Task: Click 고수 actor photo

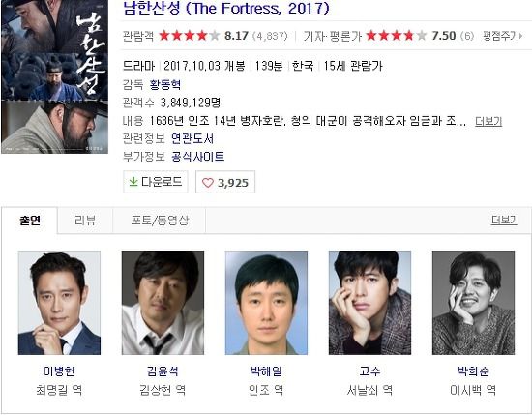Action: pos(369,303)
